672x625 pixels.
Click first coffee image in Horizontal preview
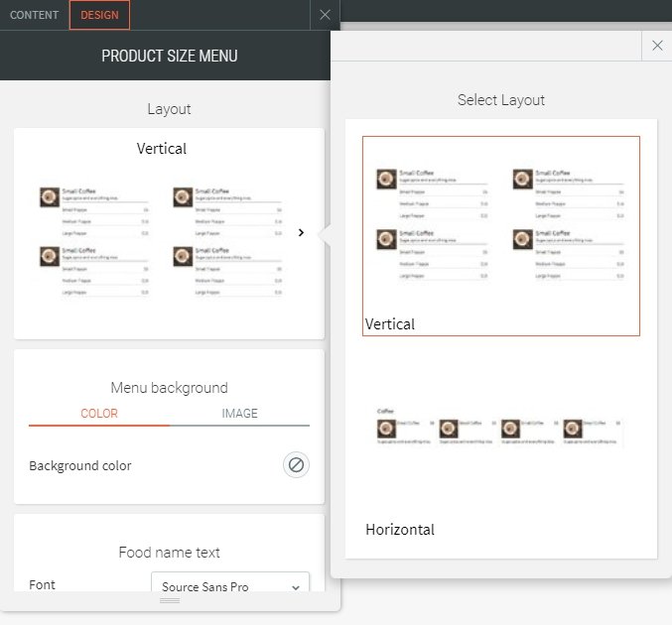(x=386, y=429)
